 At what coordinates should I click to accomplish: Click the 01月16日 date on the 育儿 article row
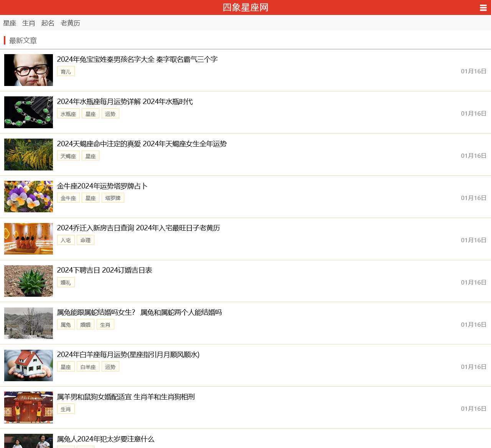[474, 71]
